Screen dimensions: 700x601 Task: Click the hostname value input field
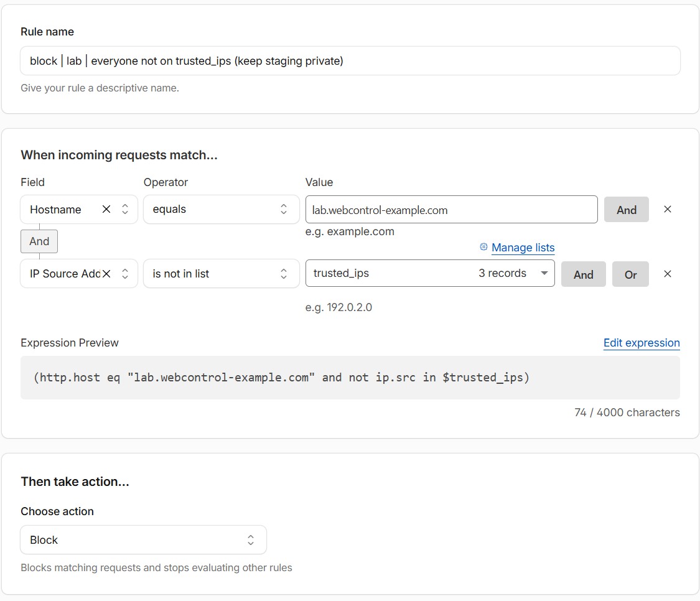(x=451, y=210)
